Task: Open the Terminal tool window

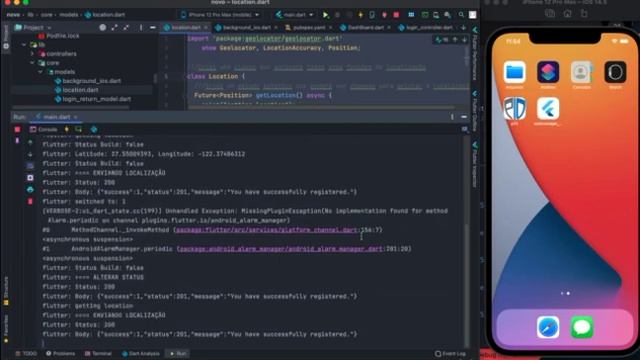Action: [x=98, y=353]
